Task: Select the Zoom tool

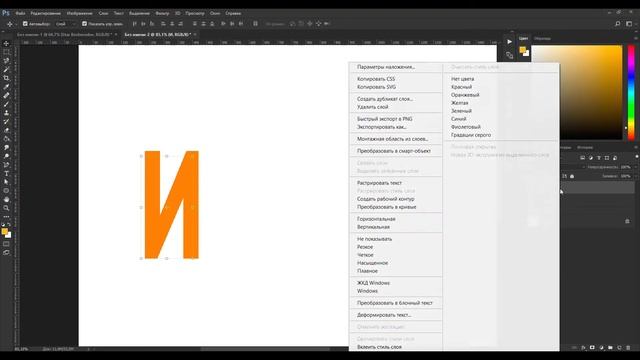Action: tap(6, 208)
